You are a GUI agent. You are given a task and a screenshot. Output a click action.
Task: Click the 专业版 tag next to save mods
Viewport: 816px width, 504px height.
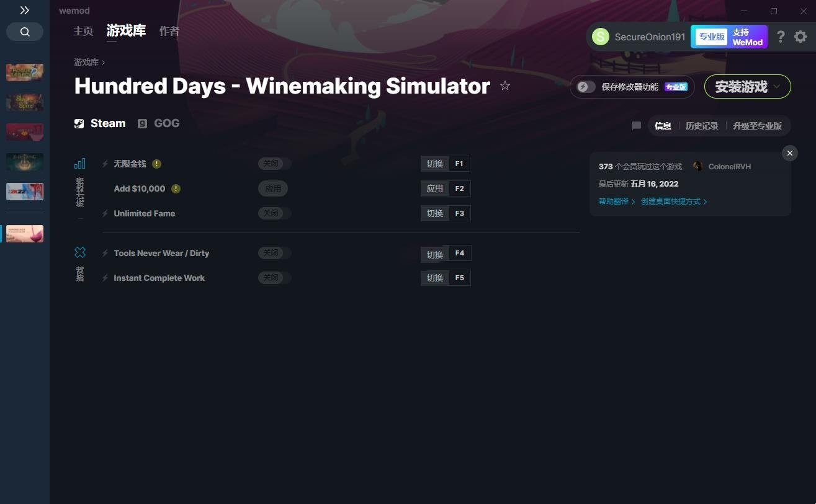click(x=676, y=87)
